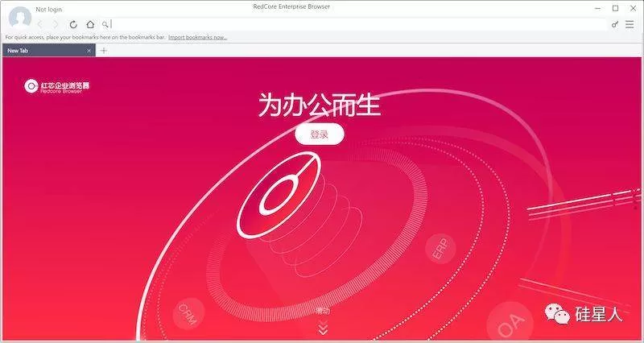Go forward with the forward arrow

click(56, 25)
